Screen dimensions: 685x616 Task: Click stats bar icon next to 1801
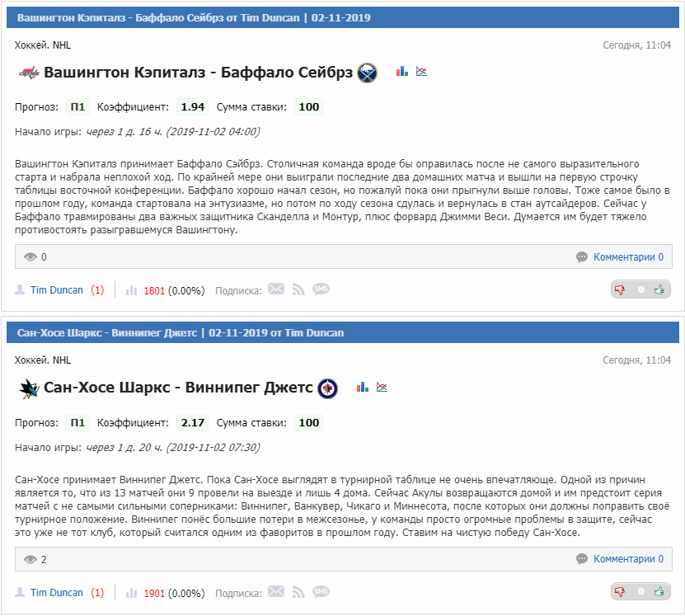(132, 290)
